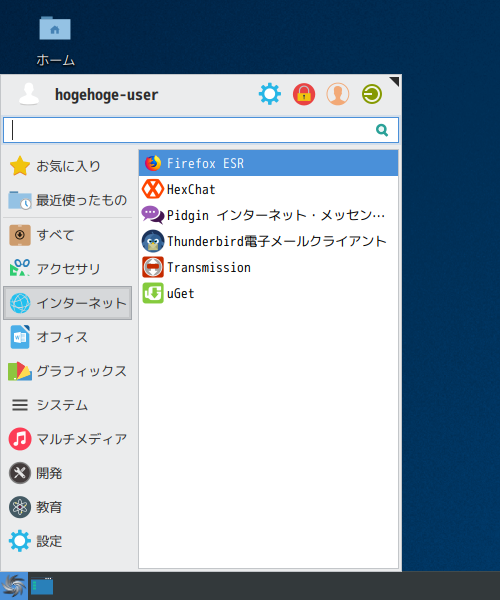The width and height of the screenshot is (500, 600).
Task: Open the ホーム folder on desktop
Action: pyautogui.click(x=55, y=41)
